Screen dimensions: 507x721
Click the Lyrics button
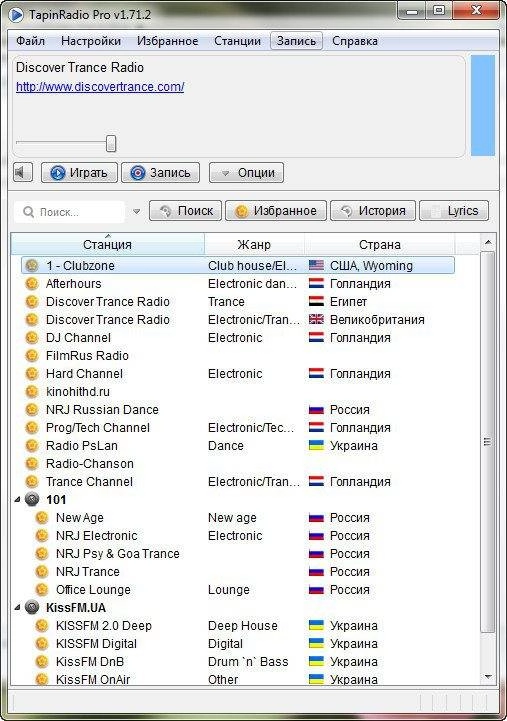coord(454,211)
